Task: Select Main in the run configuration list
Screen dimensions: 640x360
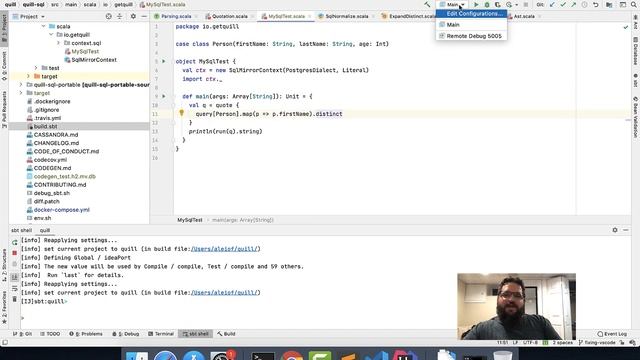Action: 471,24
